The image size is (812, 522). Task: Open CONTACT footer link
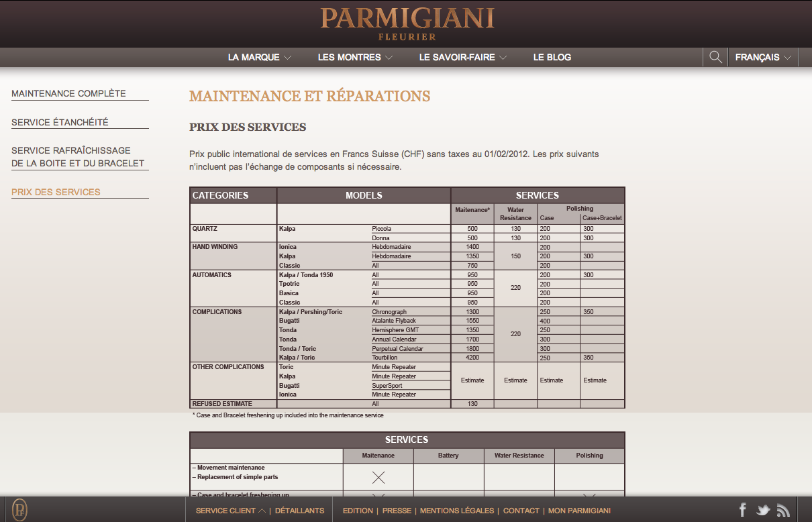521,511
